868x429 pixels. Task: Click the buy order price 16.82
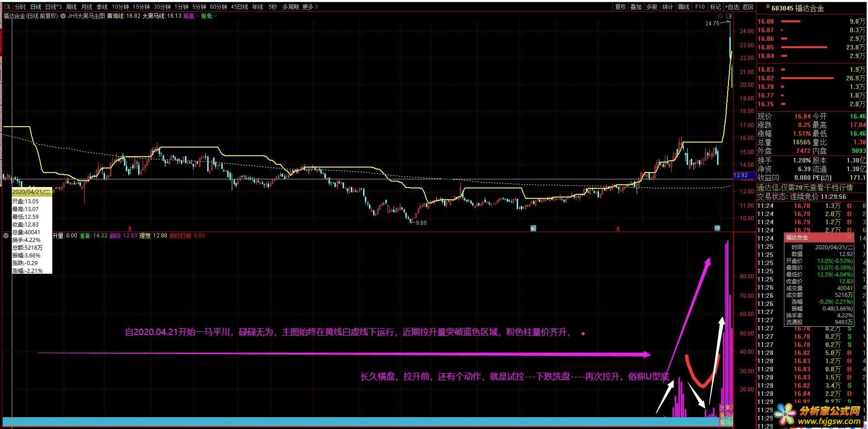[766, 78]
